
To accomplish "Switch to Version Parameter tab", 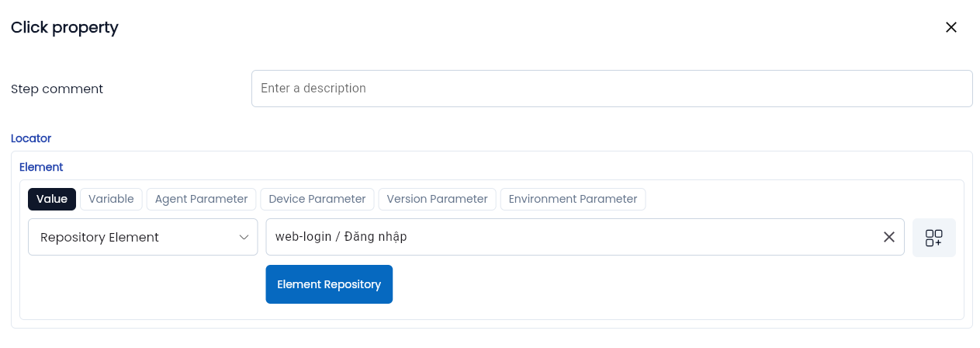I will 437,199.
